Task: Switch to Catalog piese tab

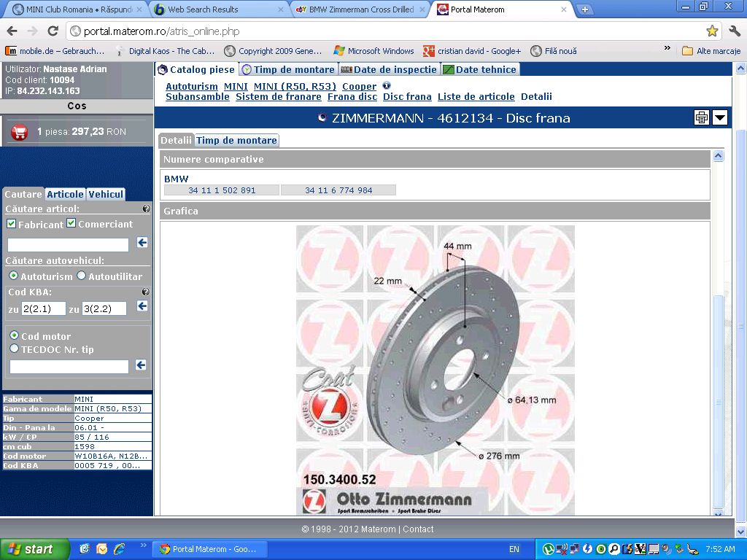Action: [x=196, y=69]
